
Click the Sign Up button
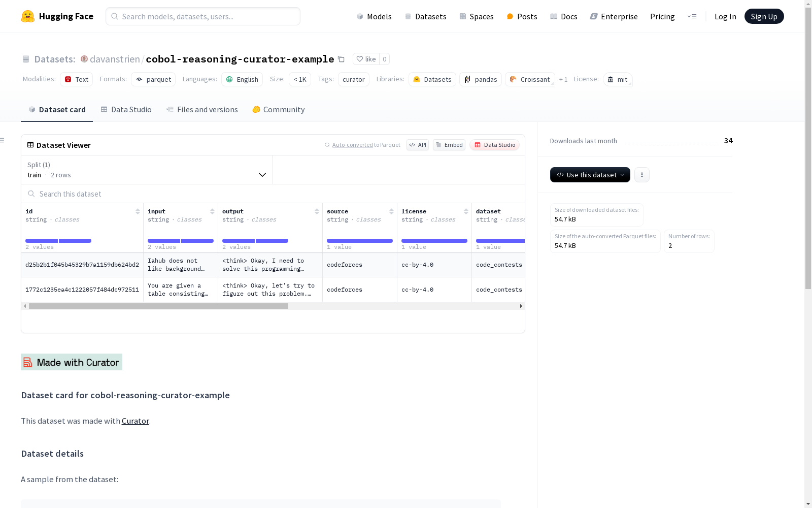click(x=764, y=16)
